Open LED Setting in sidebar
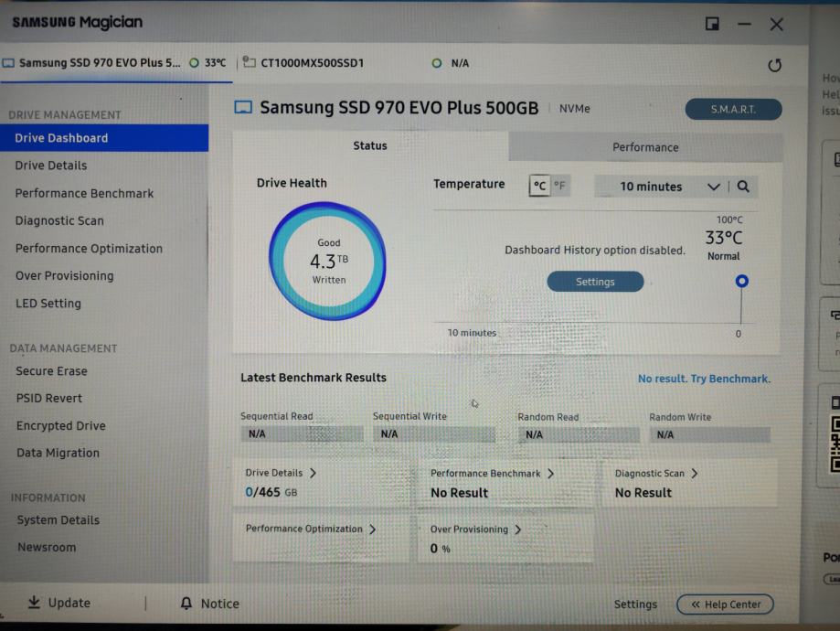 tap(48, 304)
